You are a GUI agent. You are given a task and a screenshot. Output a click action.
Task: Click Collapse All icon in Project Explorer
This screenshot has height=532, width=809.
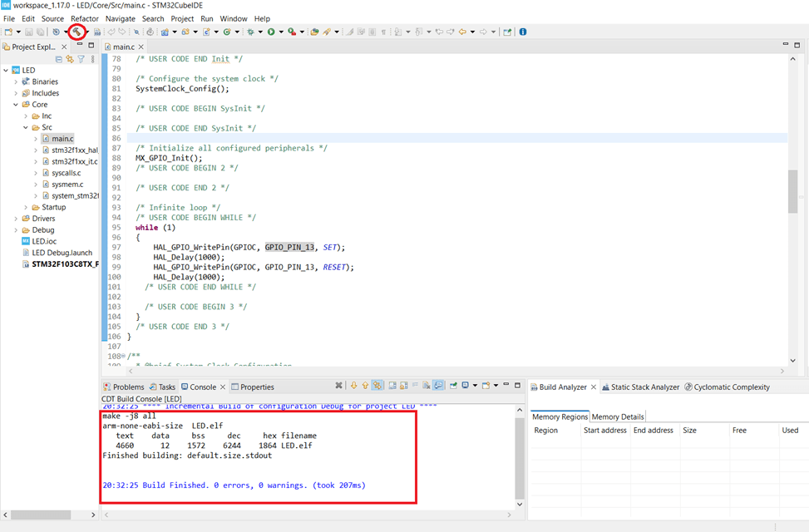click(x=59, y=59)
